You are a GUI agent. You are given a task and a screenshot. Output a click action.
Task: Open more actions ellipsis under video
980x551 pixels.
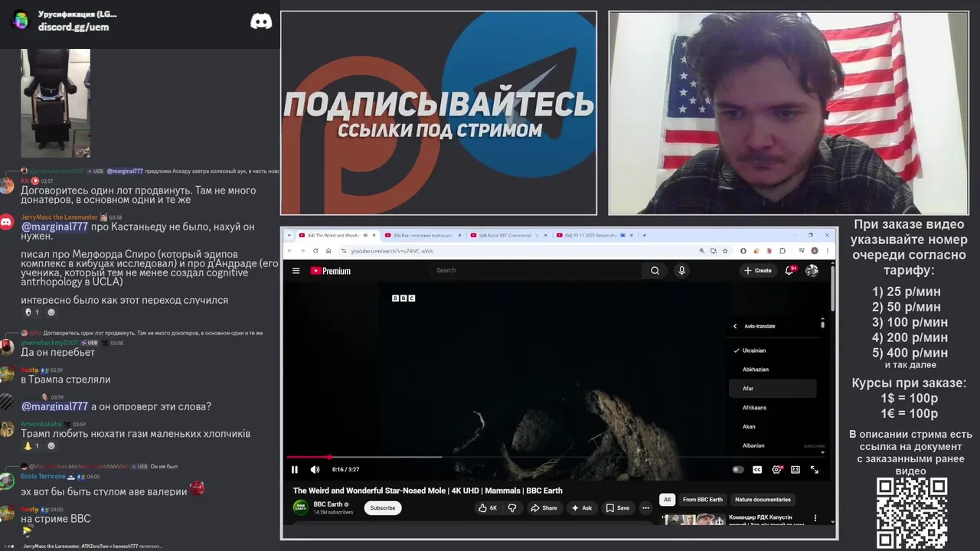(x=645, y=507)
